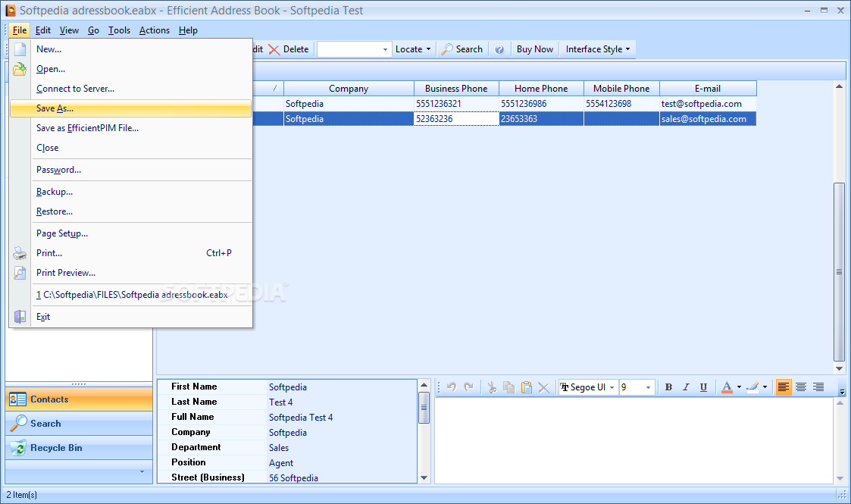Screen dimensions: 851x504
Task: Sort by E-mail column header
Action: (708, 89)
